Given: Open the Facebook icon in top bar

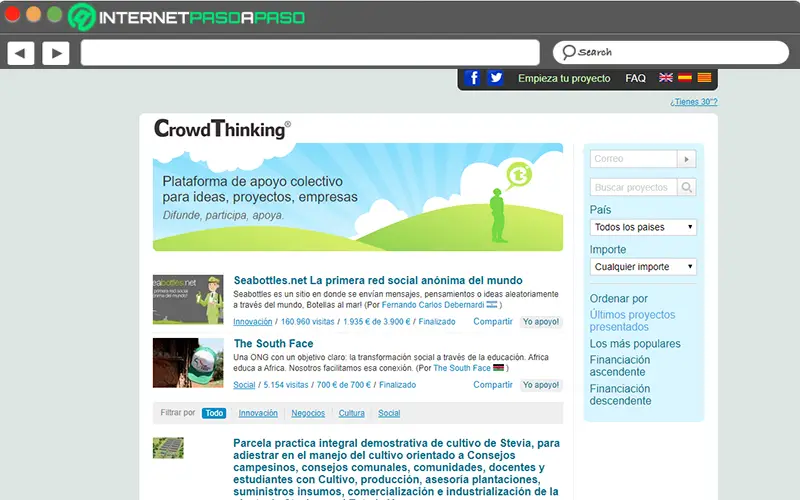Looking at the screenshot, I should click(472, 78).
